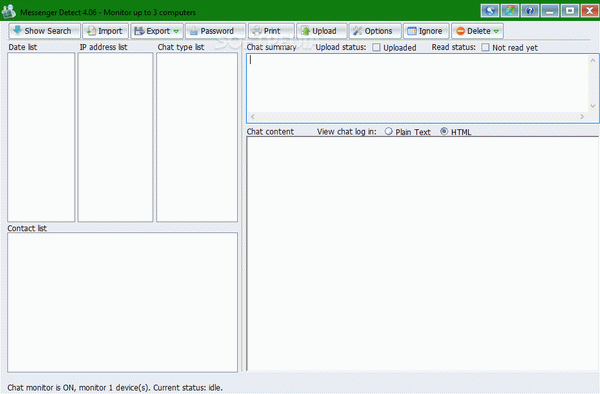The height and width of the screenshot is (394, 600).
Task: Click inside the IP address list box
Action: pos(115,137)
